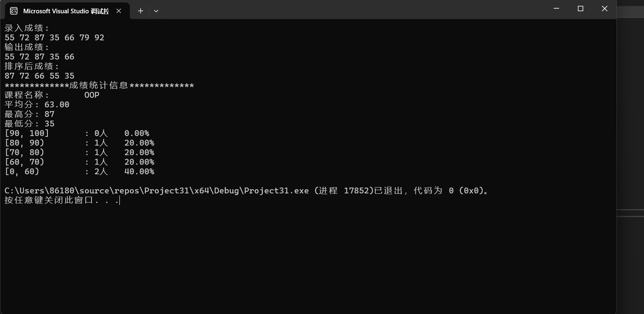Image resolution: width=644 pixels, height=314 pixels.
Task: Open a new terminal tab with plus
Action: point(141,11)
